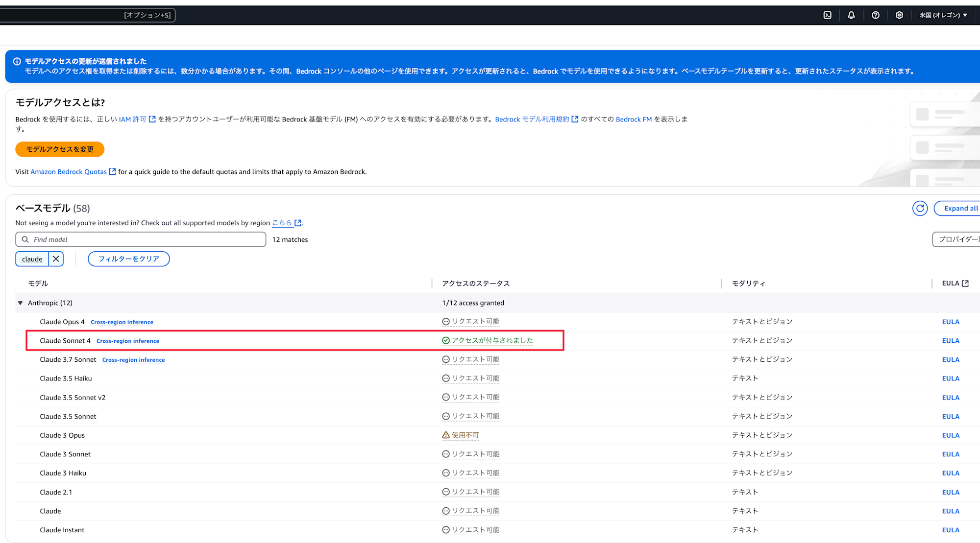Click the top search bar [オプション+S]
The width and height of the screenshot is (980, 543).
coord(88,15)
